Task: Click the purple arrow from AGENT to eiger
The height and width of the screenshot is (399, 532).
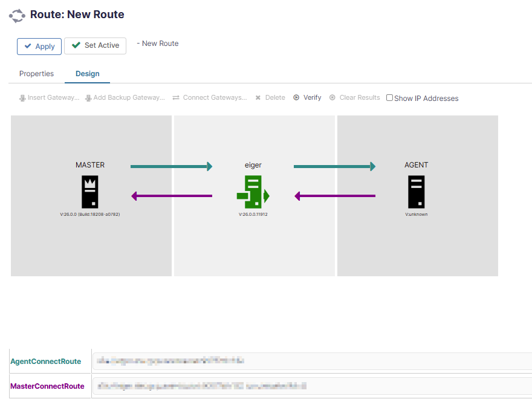Action: click(x=335, y=196)
